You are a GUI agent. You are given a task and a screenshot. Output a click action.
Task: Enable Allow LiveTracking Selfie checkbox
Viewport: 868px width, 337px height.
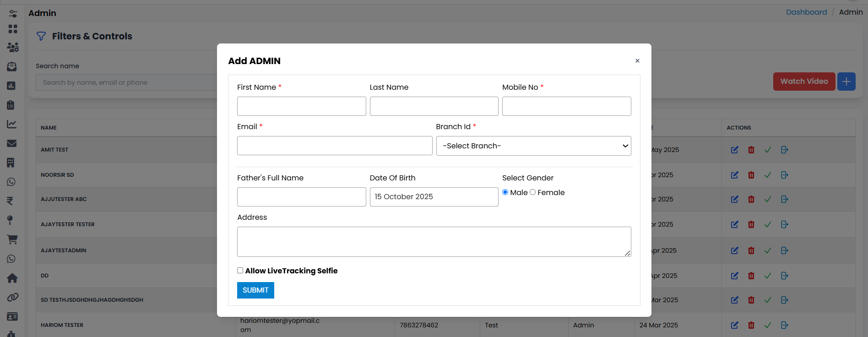(x=240, y=271)
